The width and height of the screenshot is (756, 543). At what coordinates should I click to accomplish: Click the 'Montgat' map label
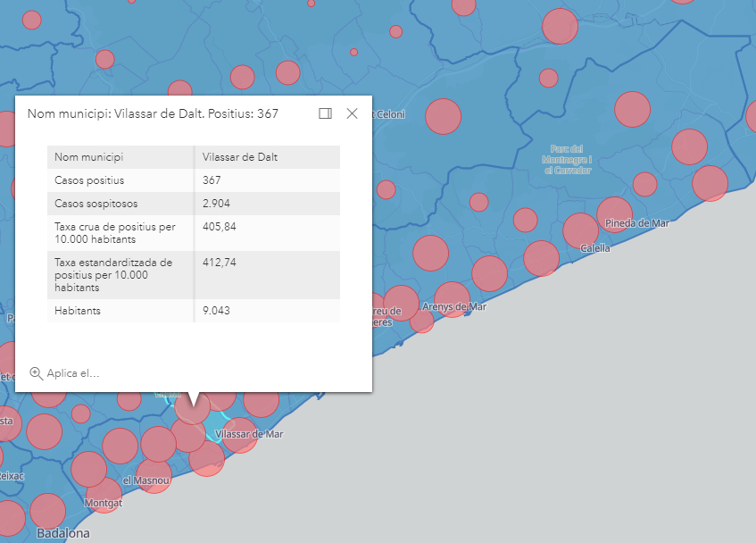click(104, 503)
